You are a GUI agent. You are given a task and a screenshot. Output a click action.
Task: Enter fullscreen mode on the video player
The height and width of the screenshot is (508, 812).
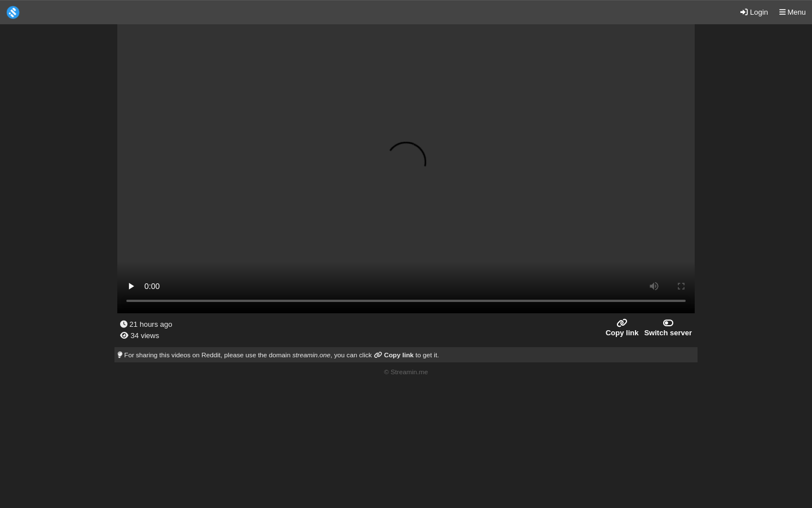pos(681,286)
